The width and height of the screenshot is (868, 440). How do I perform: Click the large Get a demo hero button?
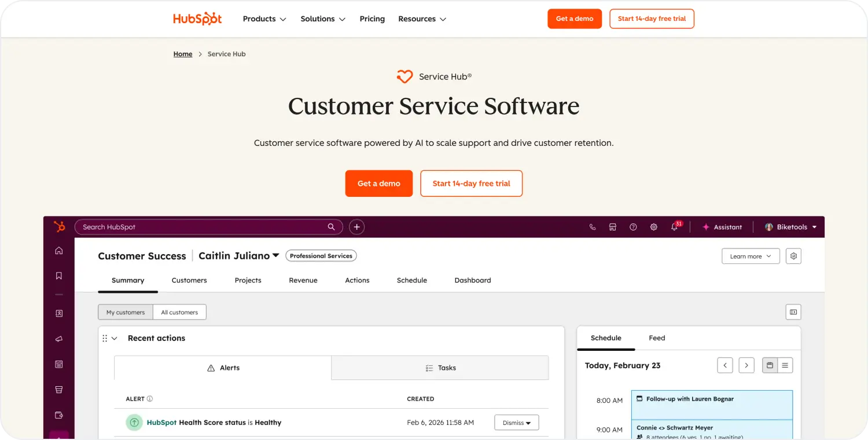click(x=379, y=184)
